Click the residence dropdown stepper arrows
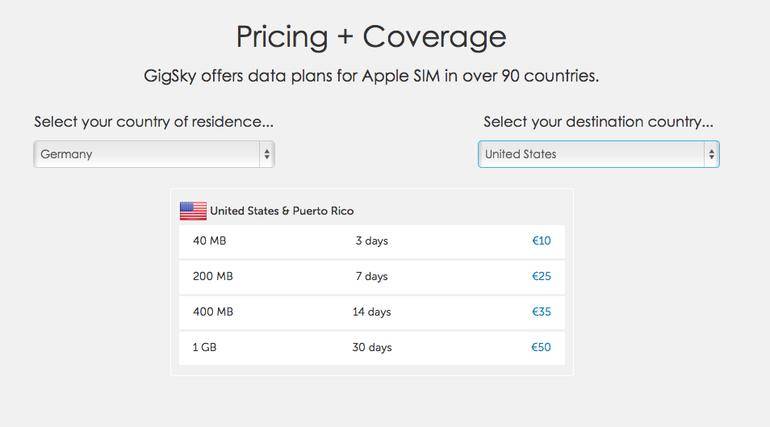 pos(267,154)
